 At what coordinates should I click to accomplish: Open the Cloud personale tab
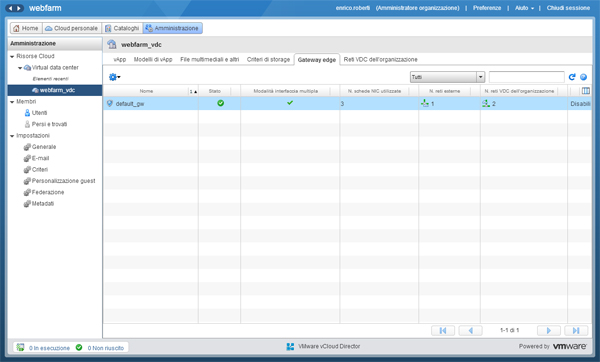click(x=72, y=28)
